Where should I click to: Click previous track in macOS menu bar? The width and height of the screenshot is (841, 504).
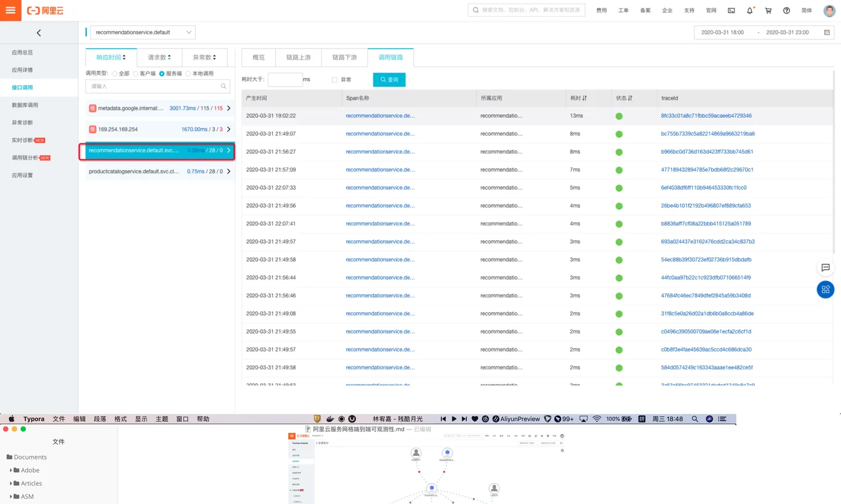(443, 419)
